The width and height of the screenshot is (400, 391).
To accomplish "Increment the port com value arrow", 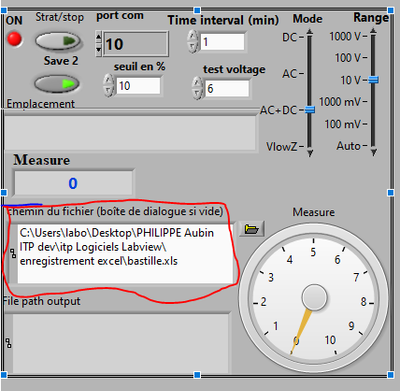I will 99,36.
